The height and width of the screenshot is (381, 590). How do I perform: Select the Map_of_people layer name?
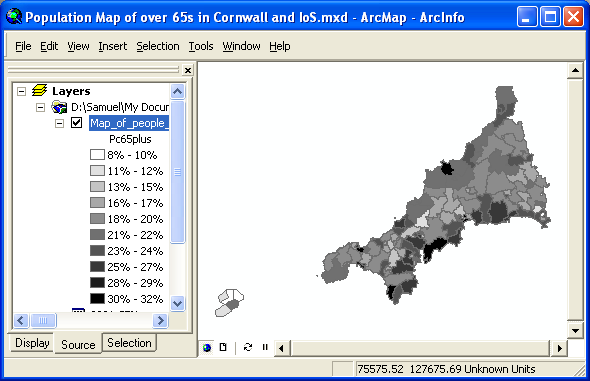[x=129, y=123]
